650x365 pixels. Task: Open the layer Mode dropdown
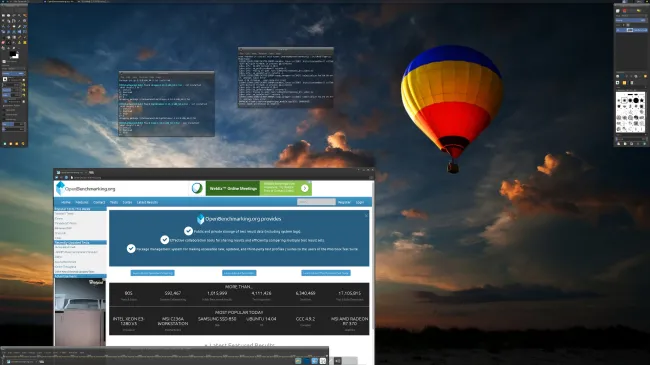pos(631,20)
